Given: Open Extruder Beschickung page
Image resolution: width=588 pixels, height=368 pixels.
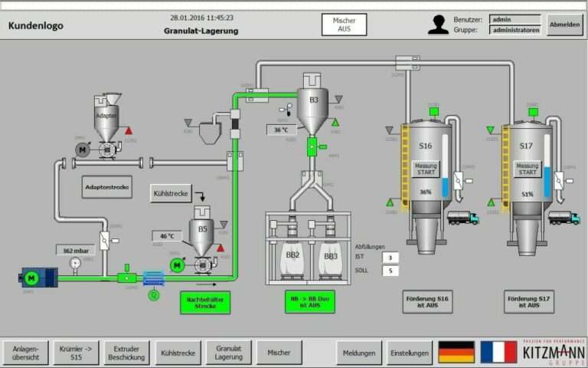Looking at the screenshot, I should [127, 353].
